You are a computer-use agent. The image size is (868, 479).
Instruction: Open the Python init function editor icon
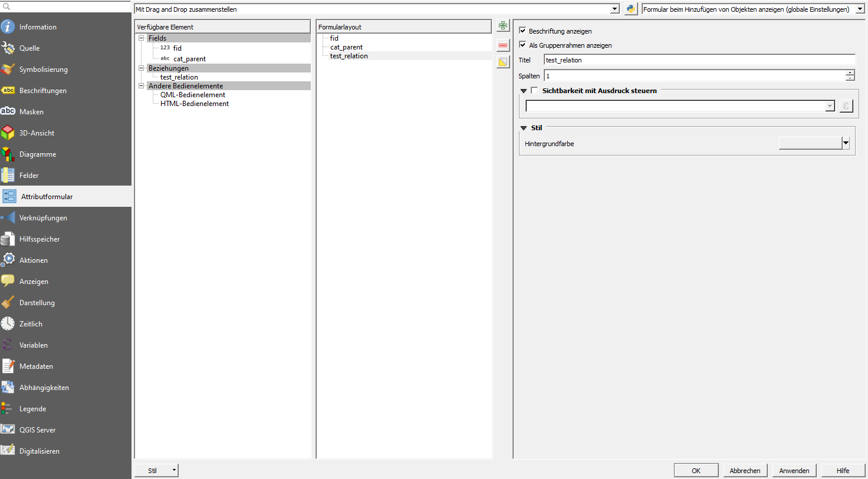(629, 9)
